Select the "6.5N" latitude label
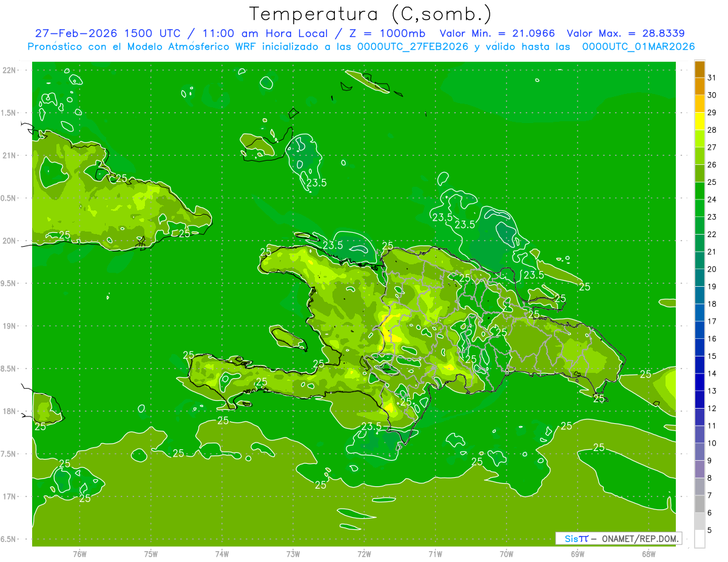This screenshot has height=562, width=728. tap(9, 540)
